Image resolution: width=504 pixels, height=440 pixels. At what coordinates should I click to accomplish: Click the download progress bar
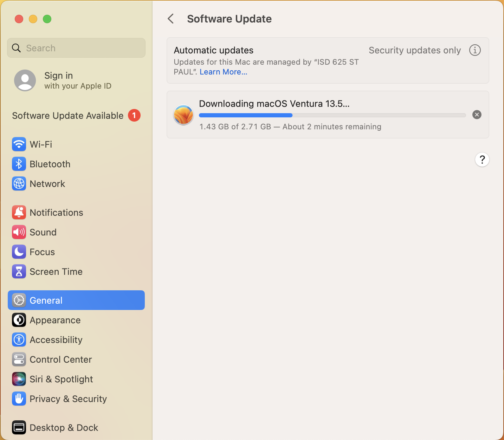click(x=332, y=115)
